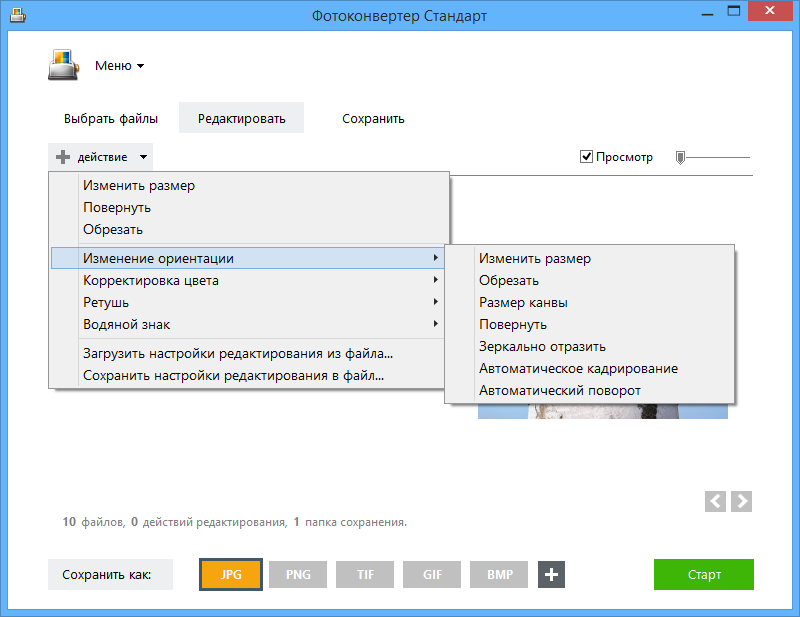This screenshot has width=800, height=617.
Task: Open the Корректировка цвета submenu
Action: [248, 280]
